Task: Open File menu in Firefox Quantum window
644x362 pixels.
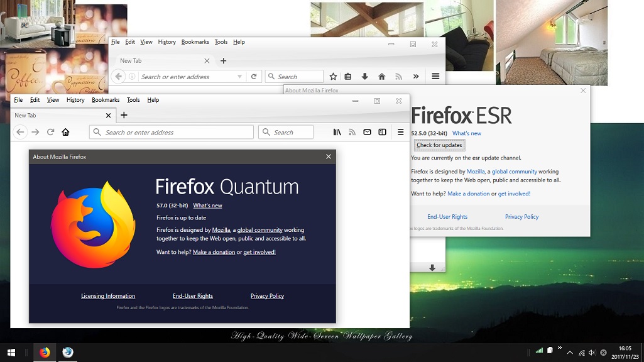Action: point(18,100)
